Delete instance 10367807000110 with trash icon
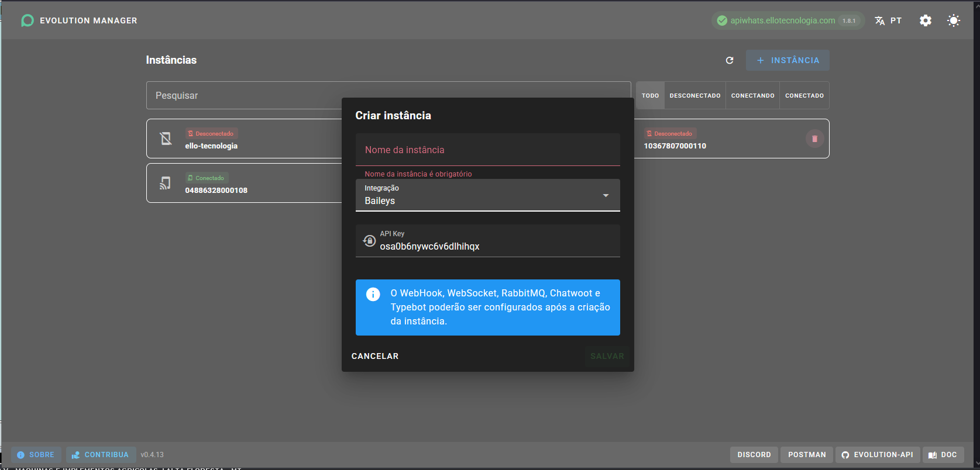The width and height of the screenshot is (980, 470). click(x=814, y=139)
